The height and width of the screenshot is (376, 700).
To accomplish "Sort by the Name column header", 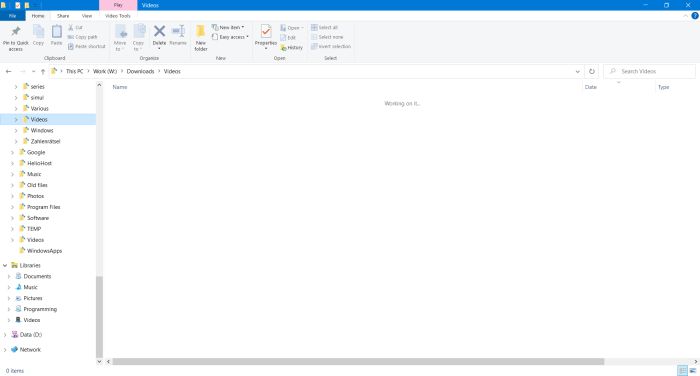I will point(120,87).
